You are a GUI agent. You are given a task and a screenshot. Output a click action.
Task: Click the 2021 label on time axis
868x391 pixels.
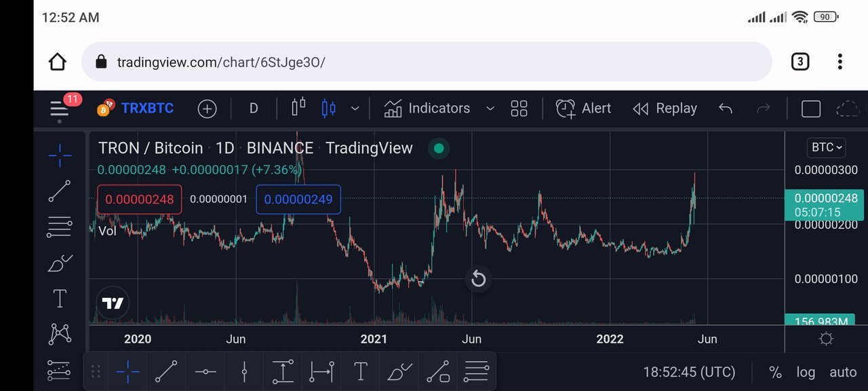pos(374,339)
